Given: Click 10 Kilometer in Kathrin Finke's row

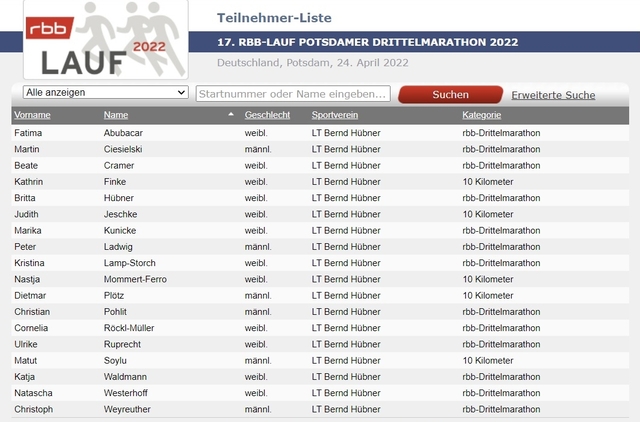Looking at the screenshot, I should (488, 182).
